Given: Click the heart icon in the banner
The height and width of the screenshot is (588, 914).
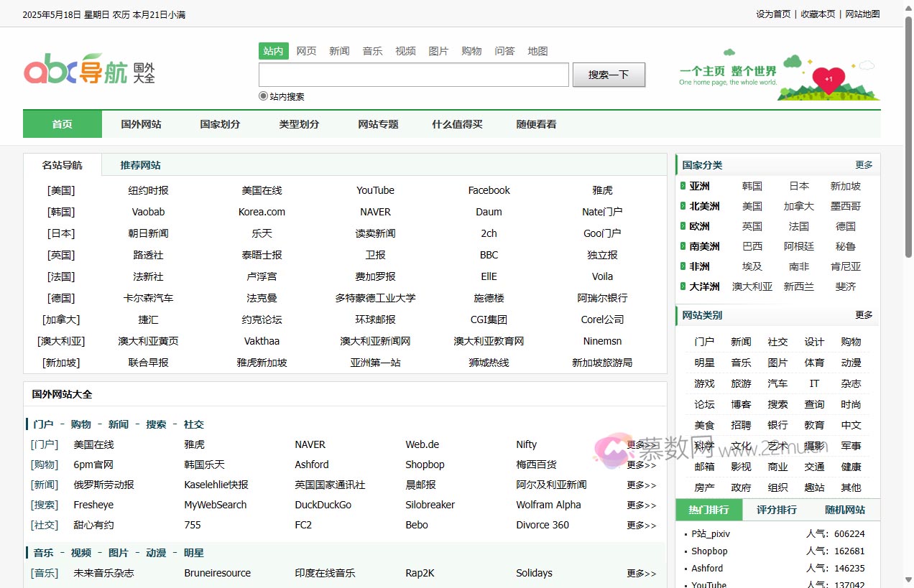Looking at the screenshot, I should [828, 80].
